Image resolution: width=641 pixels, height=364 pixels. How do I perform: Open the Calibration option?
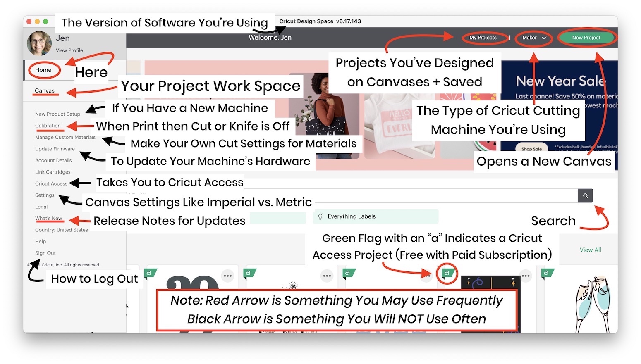pos(48,126)
